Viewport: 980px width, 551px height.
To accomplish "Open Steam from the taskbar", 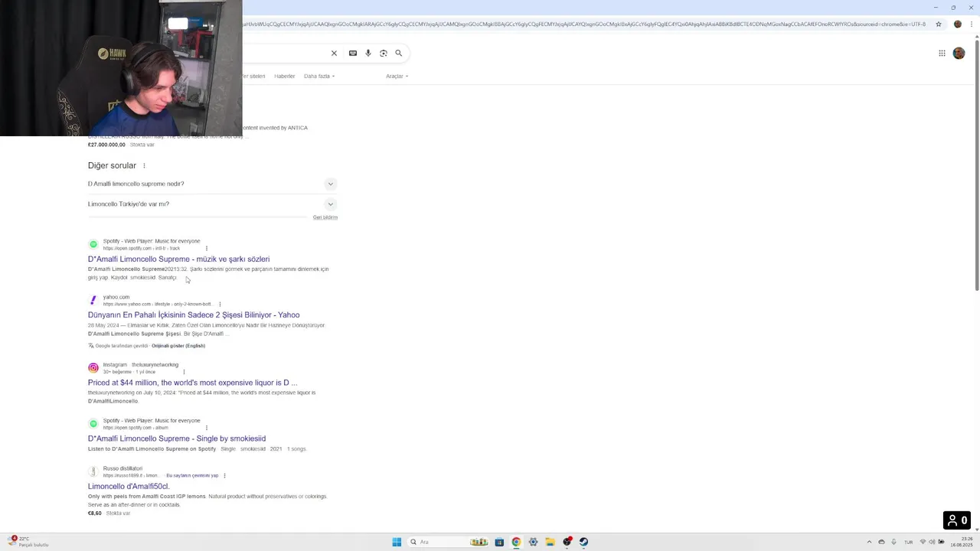I will tap(583, 542).
